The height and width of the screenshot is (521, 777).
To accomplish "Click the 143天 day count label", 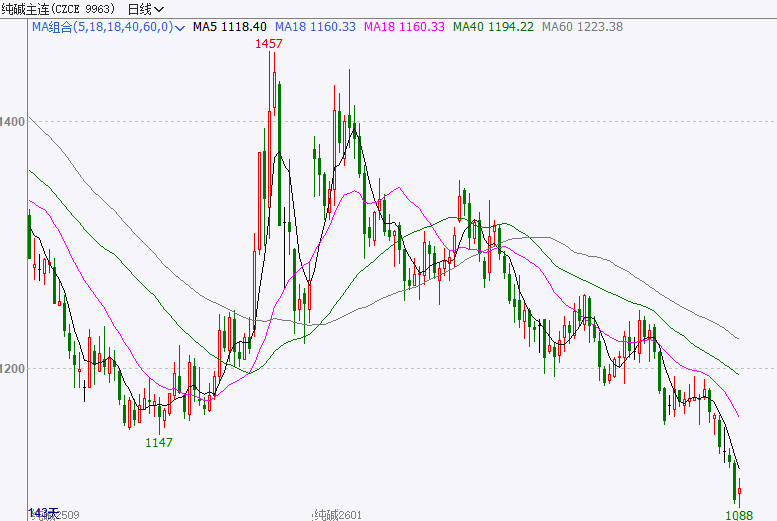I will pyautogui.click(x=44, y=511).
